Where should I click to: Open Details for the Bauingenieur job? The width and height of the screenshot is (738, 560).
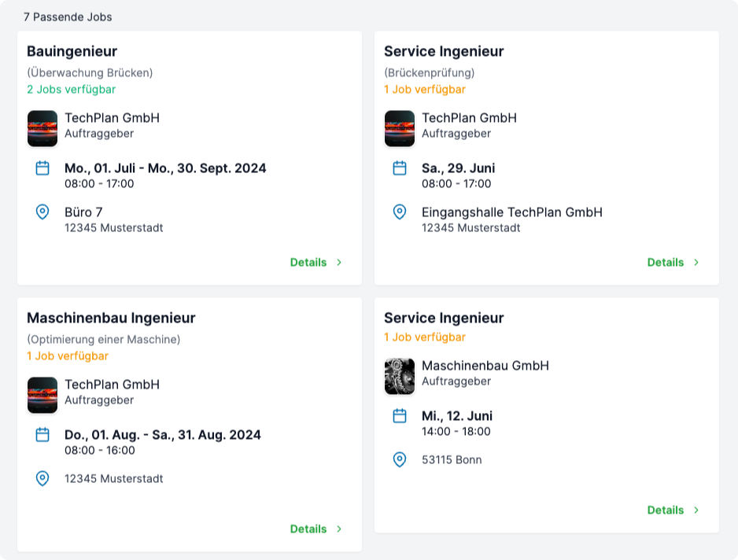(308, 263)
